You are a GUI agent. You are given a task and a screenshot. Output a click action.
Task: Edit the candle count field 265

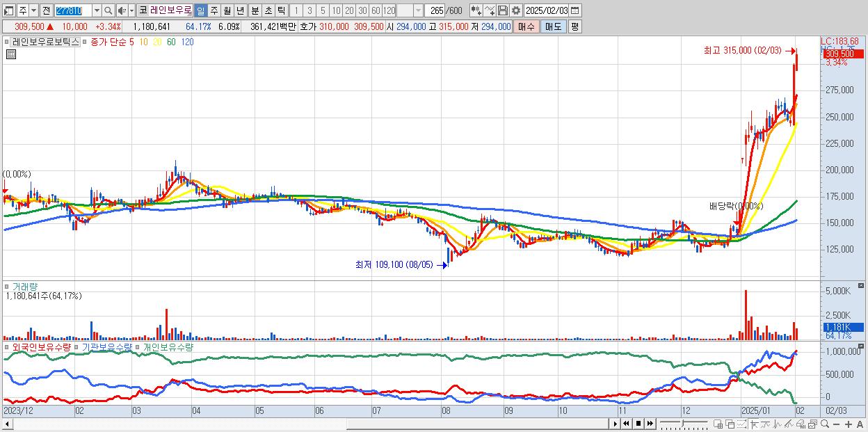coord(435,10)
